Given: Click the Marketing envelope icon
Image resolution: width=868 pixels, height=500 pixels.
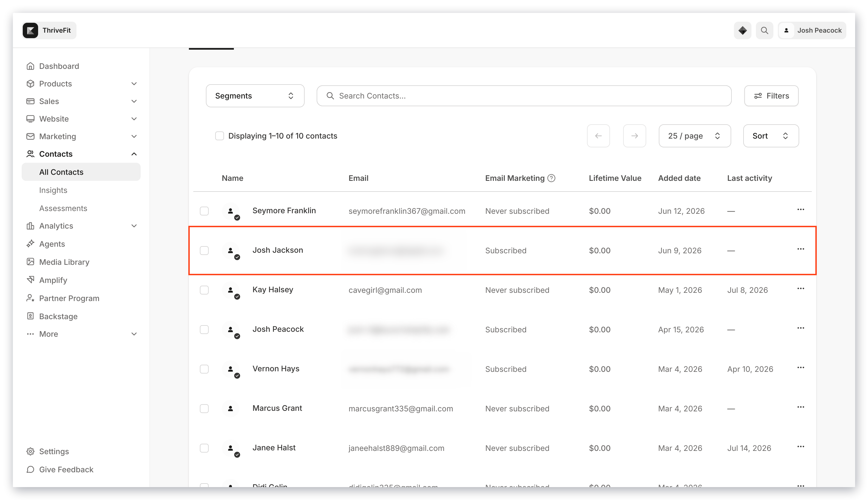Looking at the screenshot, I should (x=30, y=136).
